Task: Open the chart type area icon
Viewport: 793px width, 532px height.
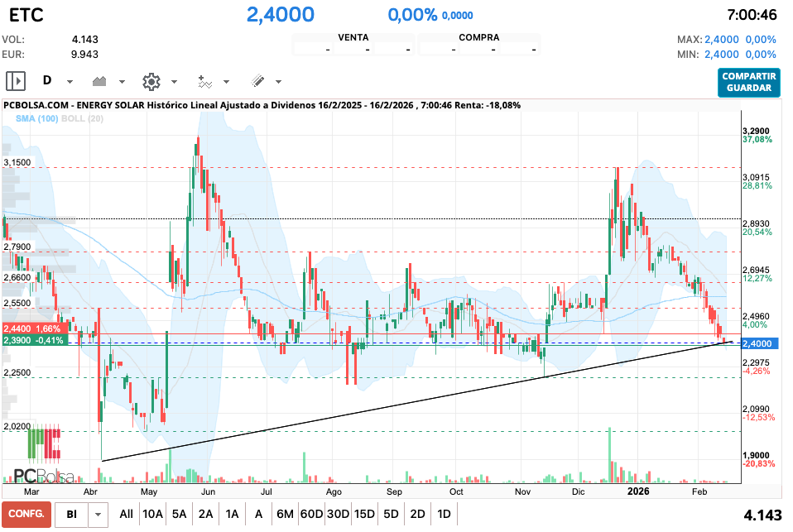Action: coord(99,81)
